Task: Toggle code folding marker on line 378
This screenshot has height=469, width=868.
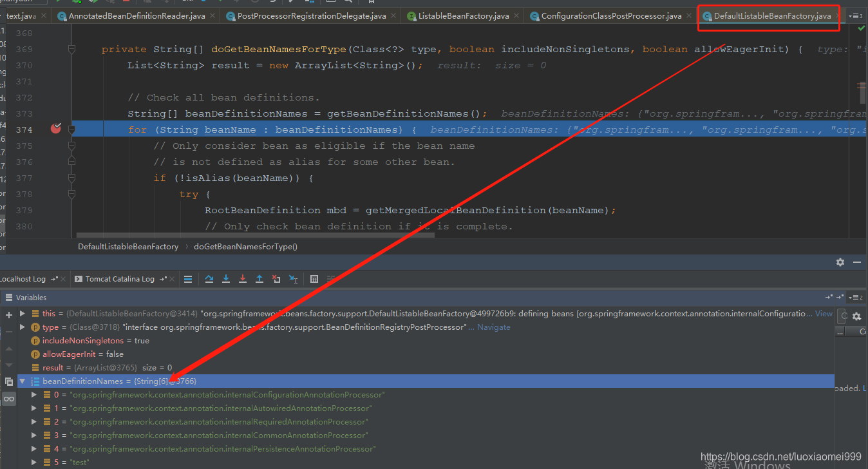Action: (x=72, y=194)
